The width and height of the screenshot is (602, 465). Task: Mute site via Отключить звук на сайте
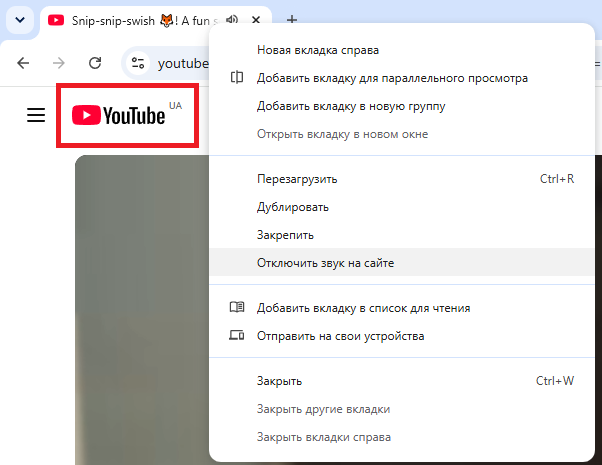pos(402,263)
